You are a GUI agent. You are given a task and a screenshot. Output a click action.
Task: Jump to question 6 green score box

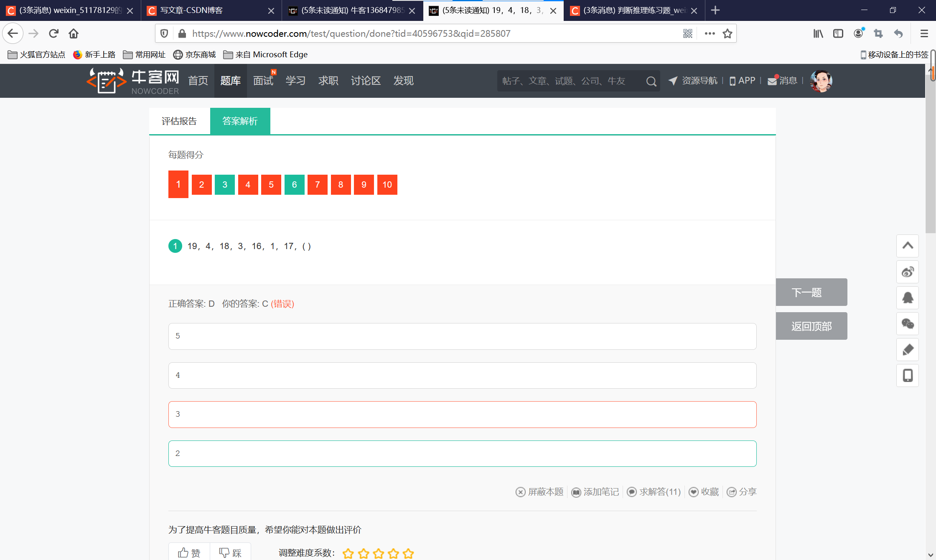[x=295, y=185]
